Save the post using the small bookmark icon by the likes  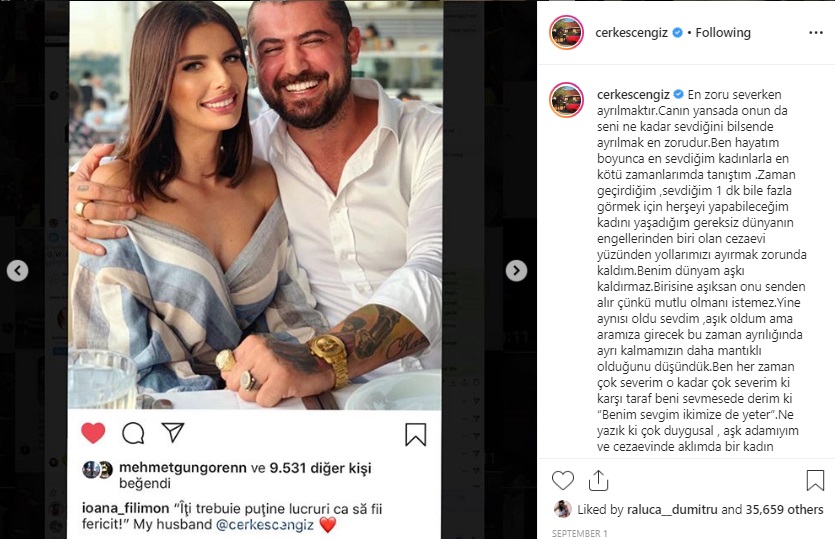(x=815, y=480)
